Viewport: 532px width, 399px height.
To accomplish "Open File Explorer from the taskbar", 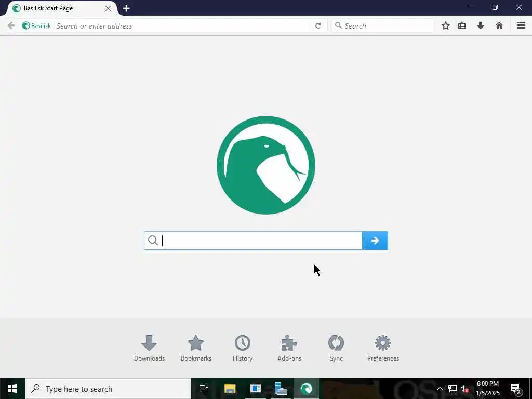I will 230,389.
